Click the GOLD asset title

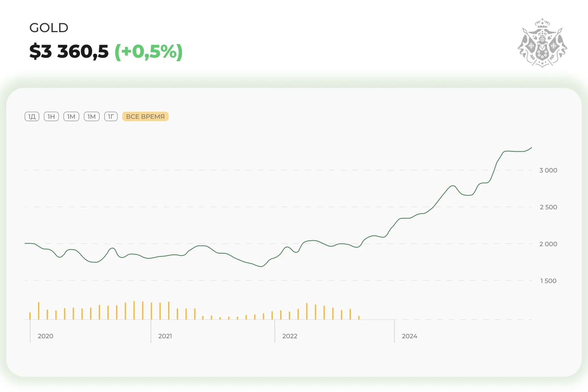(x=49, y=28)
